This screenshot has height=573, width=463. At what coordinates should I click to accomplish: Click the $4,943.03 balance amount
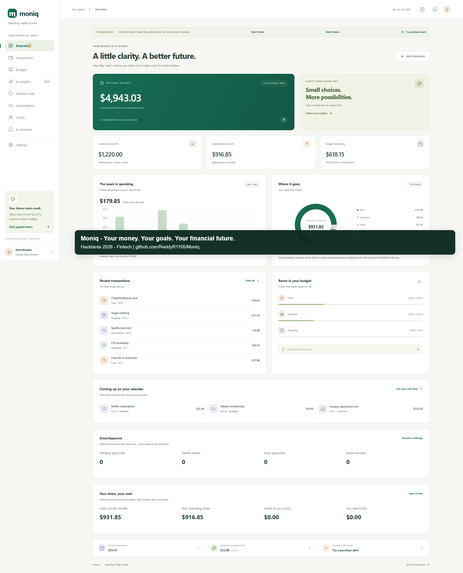tap(121, 98)
